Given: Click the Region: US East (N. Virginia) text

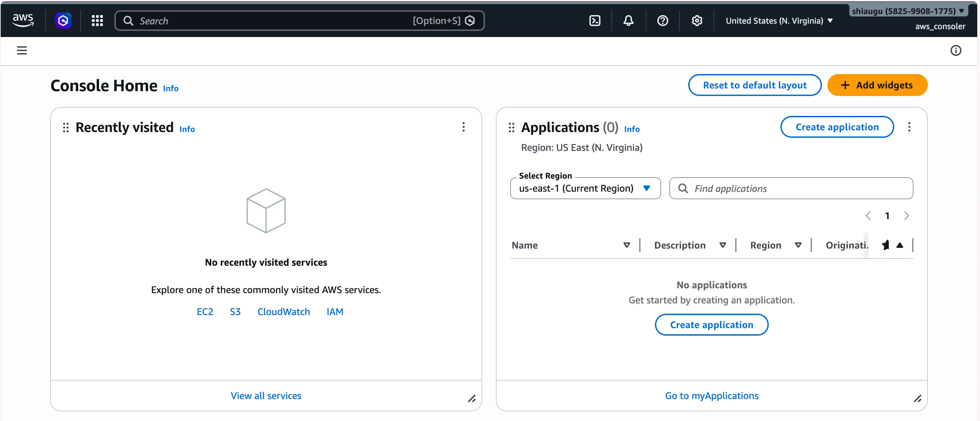Looking at the screenshot, I should (x=582, y=147).
